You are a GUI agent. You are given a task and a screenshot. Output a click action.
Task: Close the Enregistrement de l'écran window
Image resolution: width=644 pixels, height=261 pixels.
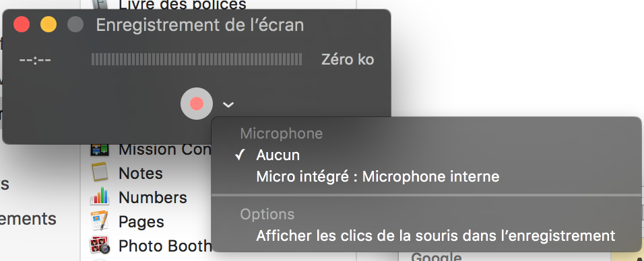coord(22,24)
